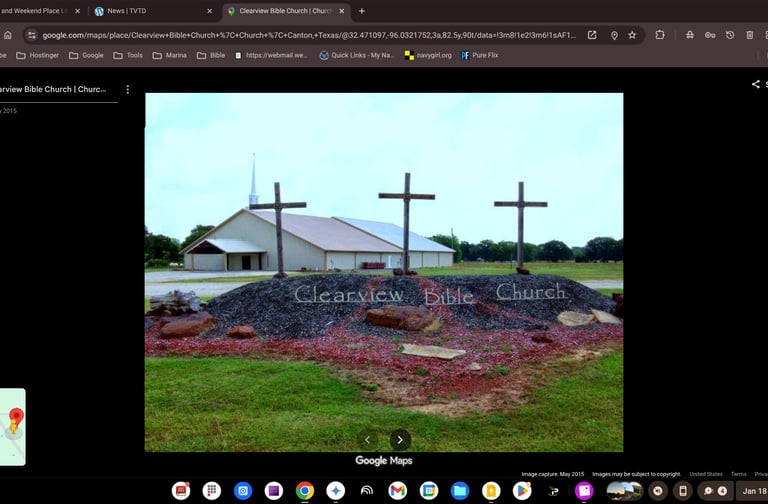This screenshot has width=768, height=504.
Task: View site information in the address bar
Action: 32,35
